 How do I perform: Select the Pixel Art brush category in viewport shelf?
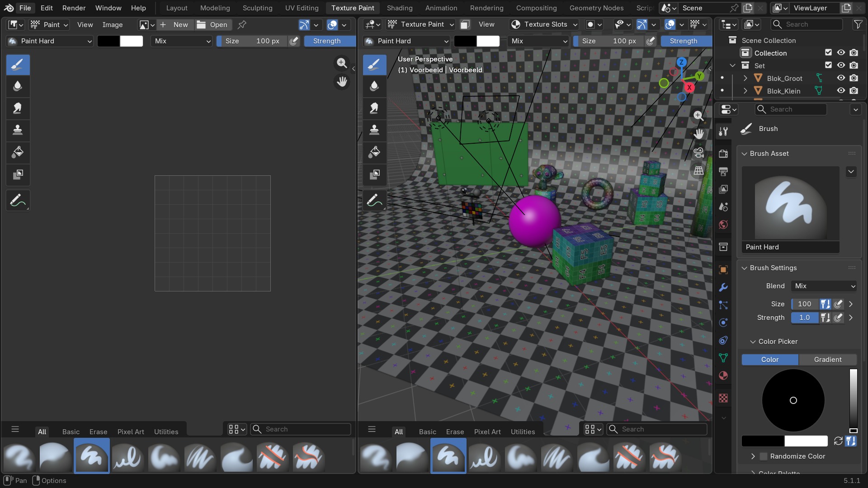click(x=487, y=432)
